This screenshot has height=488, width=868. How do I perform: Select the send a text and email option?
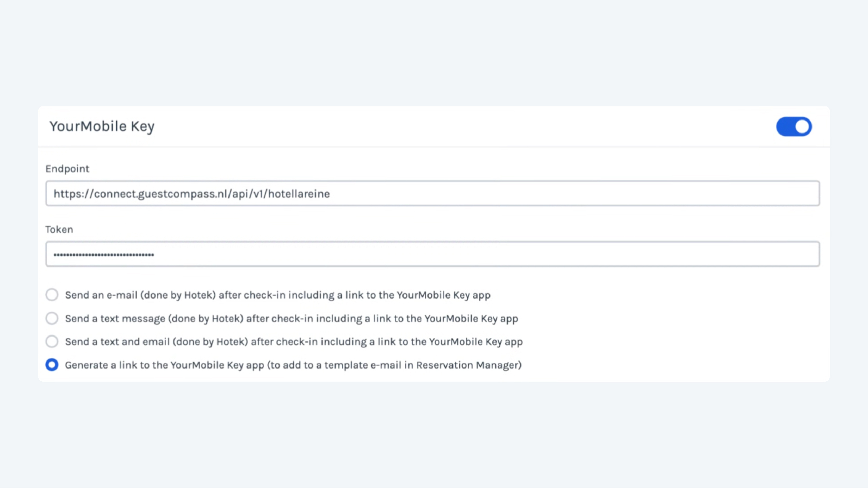[52, 341]
